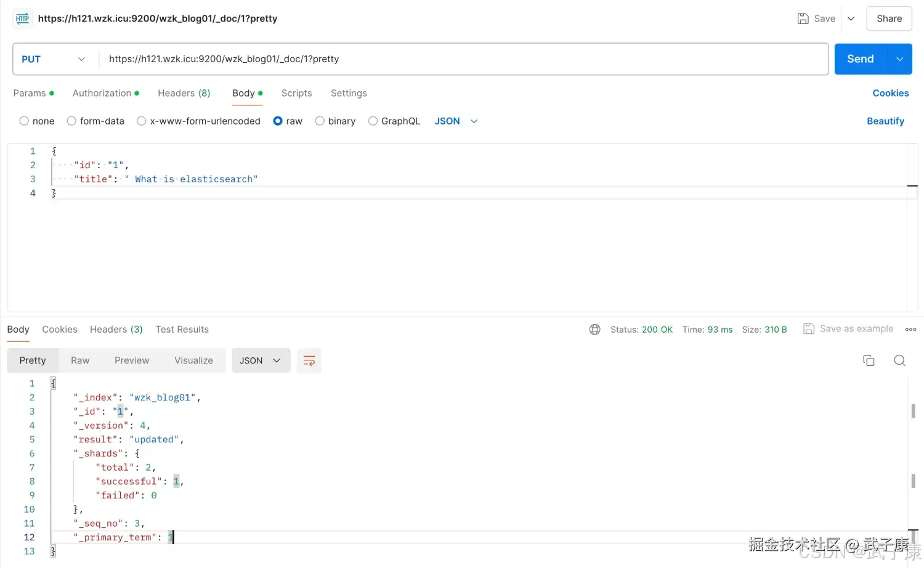Click the Save floppy disk icon

[803, 18]
